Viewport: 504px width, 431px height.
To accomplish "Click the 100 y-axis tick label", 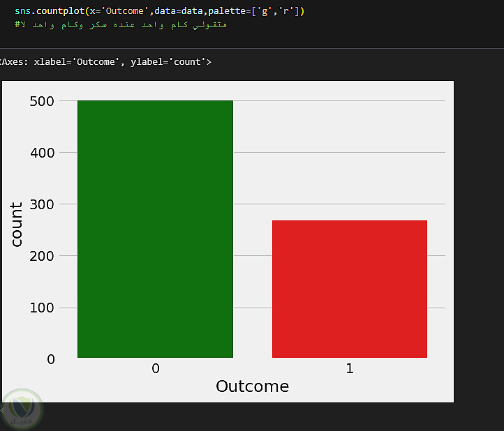I will click(x=43, y=308).
